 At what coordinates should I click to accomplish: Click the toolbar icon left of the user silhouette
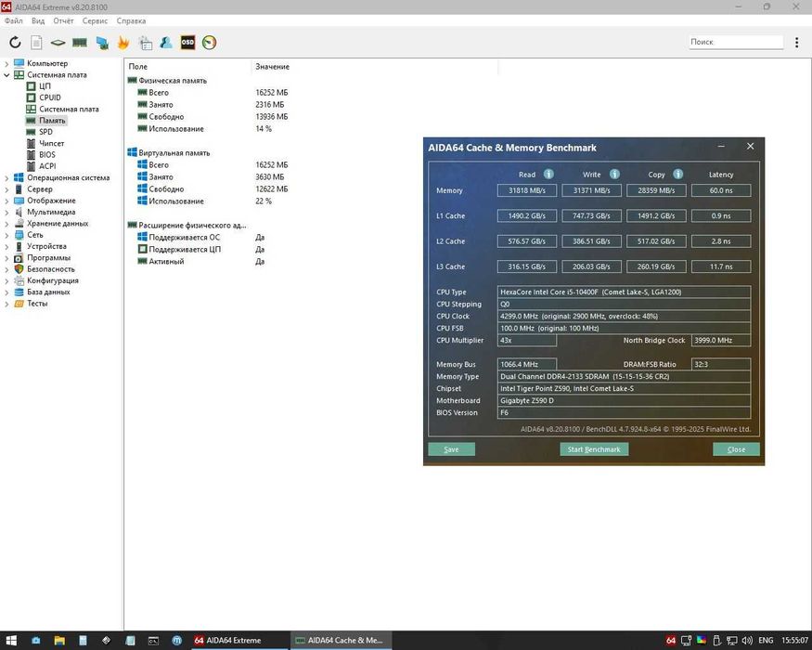pyautogui.click(x=146, y=43)
